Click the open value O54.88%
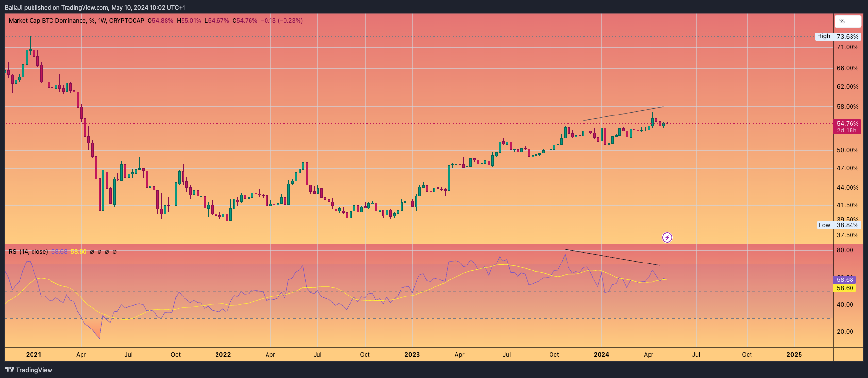Viewport: 868px width, 378px height. 160,21
